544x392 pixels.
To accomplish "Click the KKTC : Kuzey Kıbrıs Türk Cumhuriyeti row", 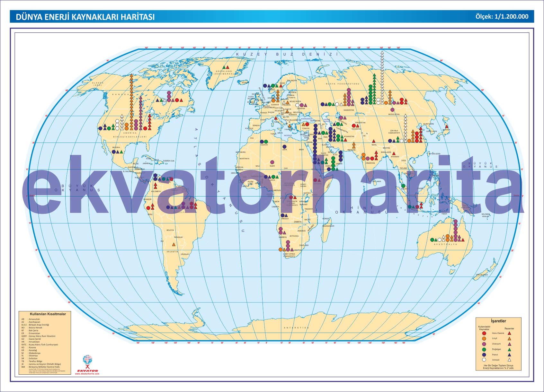I will click(x=40, y=344).
